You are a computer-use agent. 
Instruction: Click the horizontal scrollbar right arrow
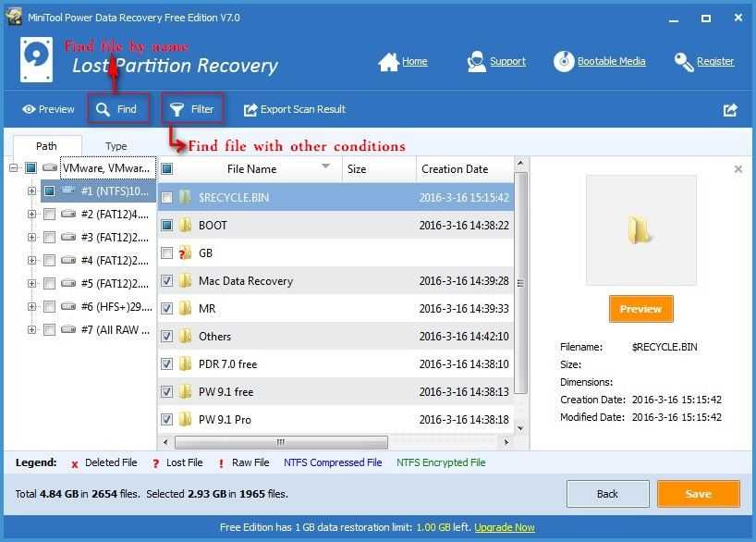506,442
